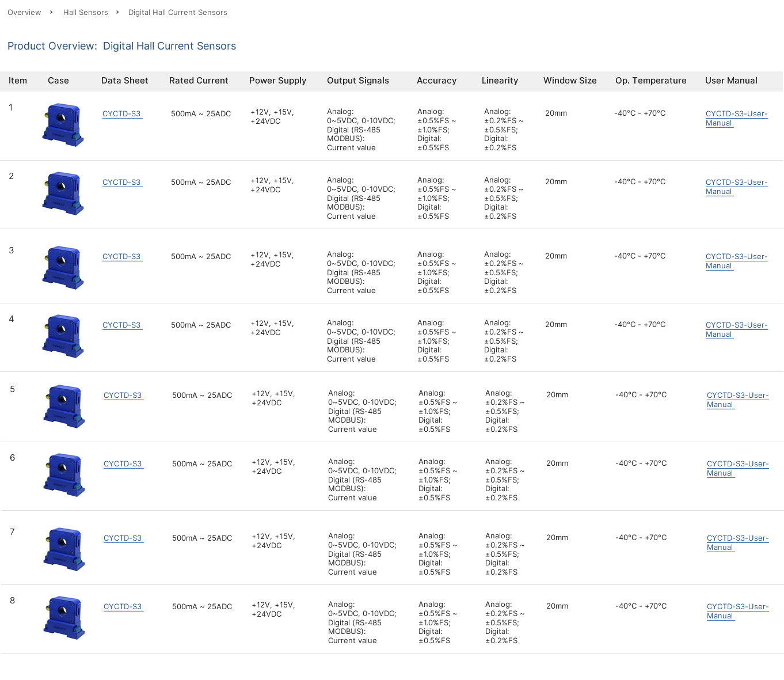
Task: Open CYCTD-S3 data sheet in row 1
Action: pos(121,114)
